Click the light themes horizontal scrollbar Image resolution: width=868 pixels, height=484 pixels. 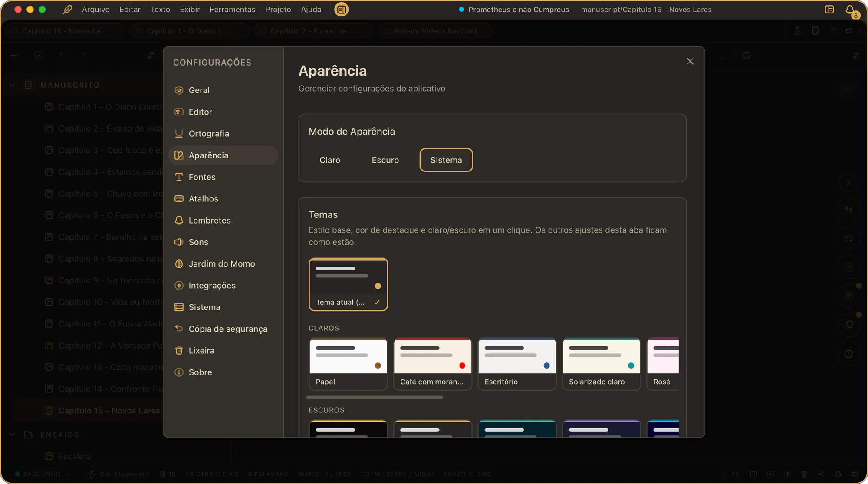(x=375, y=398)
